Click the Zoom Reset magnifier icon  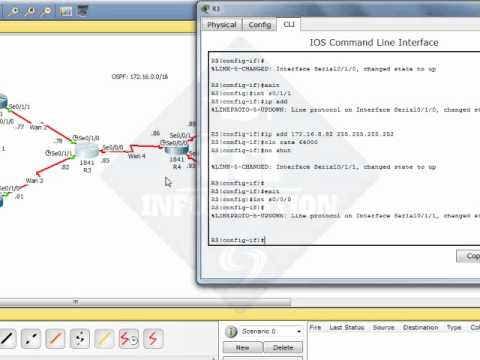[30, 11]
